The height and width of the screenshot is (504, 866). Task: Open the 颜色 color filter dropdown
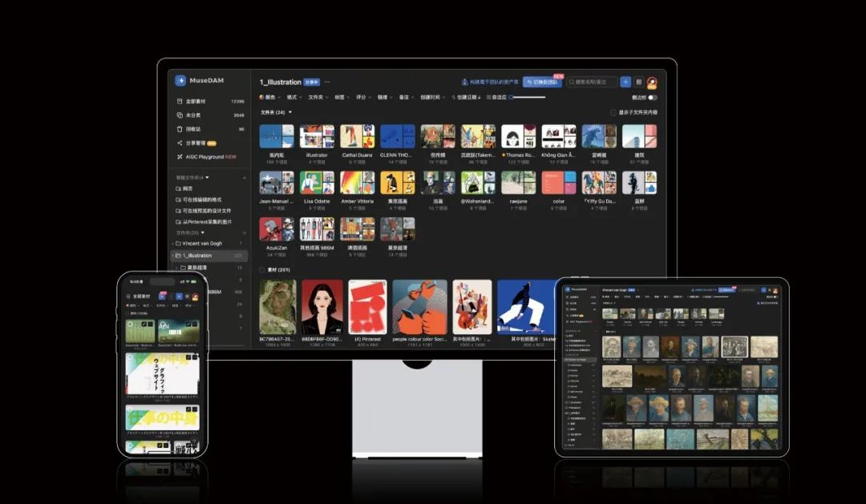[x=269, y=97]
